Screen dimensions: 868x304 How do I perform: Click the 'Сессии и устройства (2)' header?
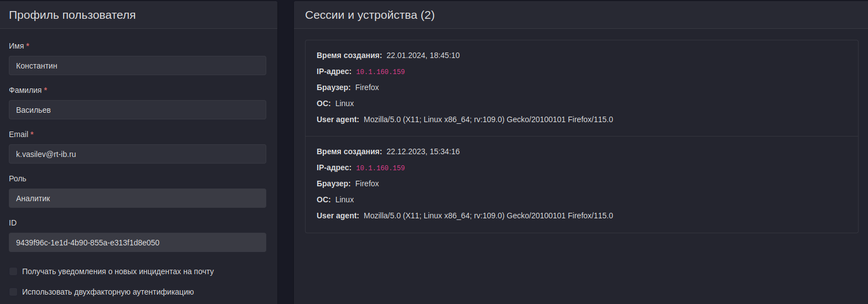click(x=370, y=15)
